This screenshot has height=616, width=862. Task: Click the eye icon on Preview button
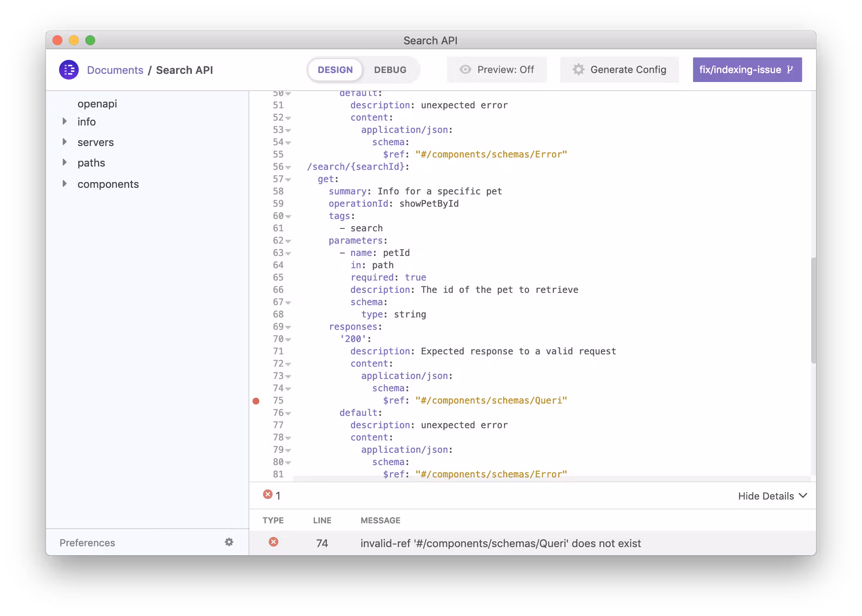[x=465, y=70]
